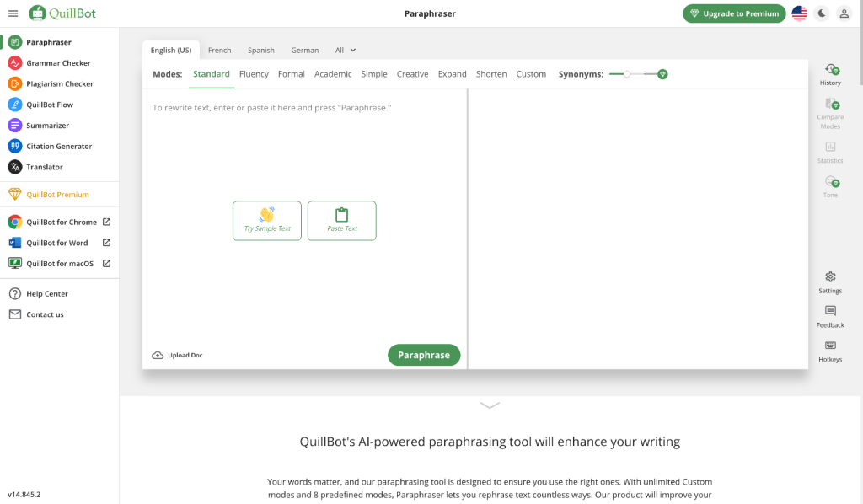Open the Feedback panel
This screenshot has width=863, height=504.
830,317
